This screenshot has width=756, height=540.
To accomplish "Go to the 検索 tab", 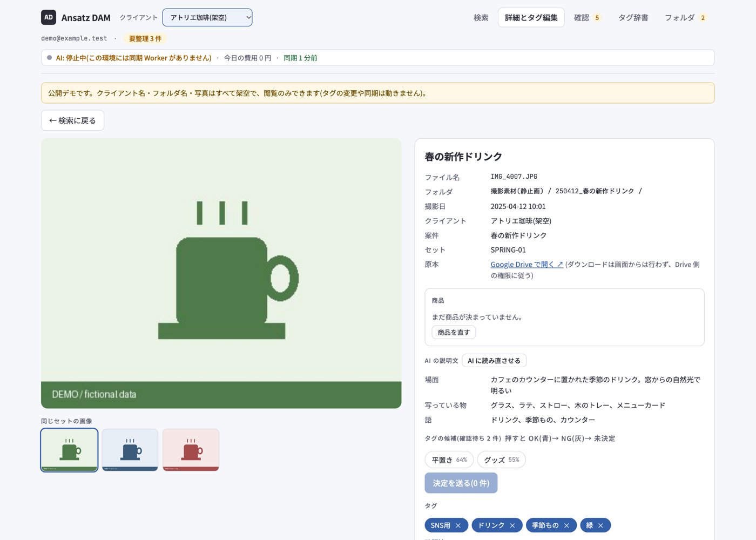I will tap(481, 17).
